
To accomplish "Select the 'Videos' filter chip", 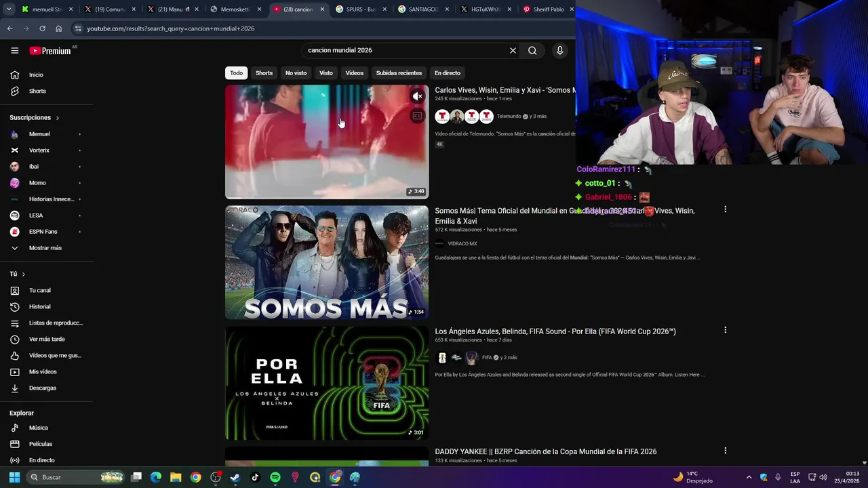I will pos(355,73).
